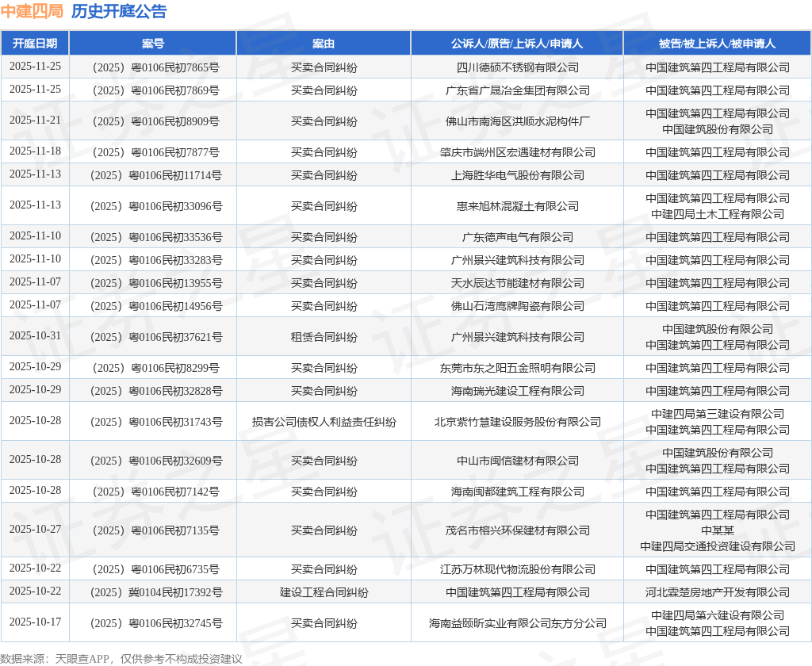The image size is (812, 666).
Task: Click plaintiff 佛山石湾鹰牌陶瓷有限公司
Action: coord(517,306)
